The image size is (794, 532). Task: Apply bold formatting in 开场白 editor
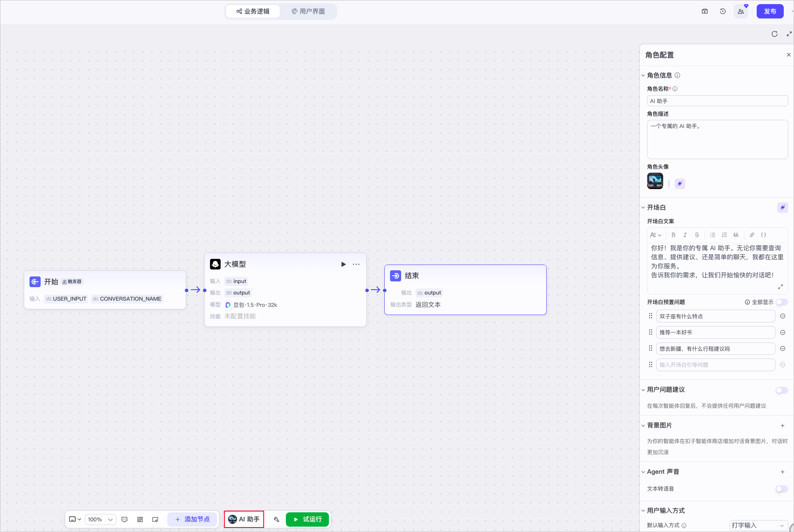tap(673, 235)
